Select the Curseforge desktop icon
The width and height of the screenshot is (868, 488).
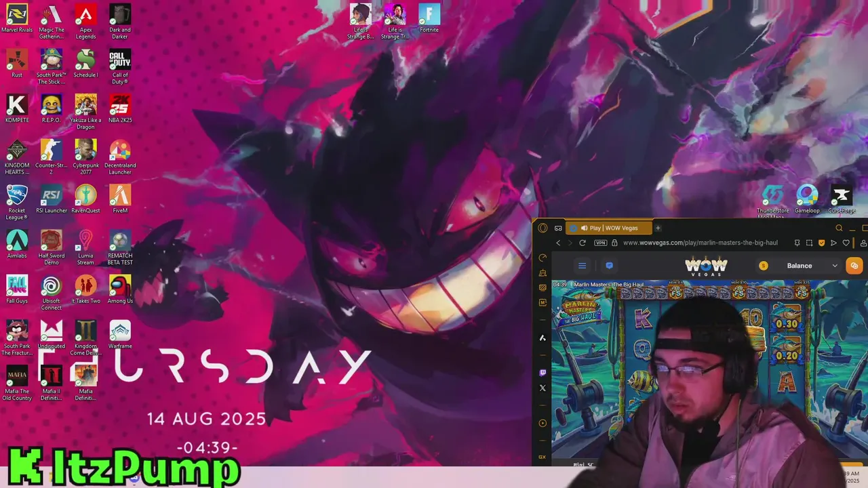click(x=842, y=199)
